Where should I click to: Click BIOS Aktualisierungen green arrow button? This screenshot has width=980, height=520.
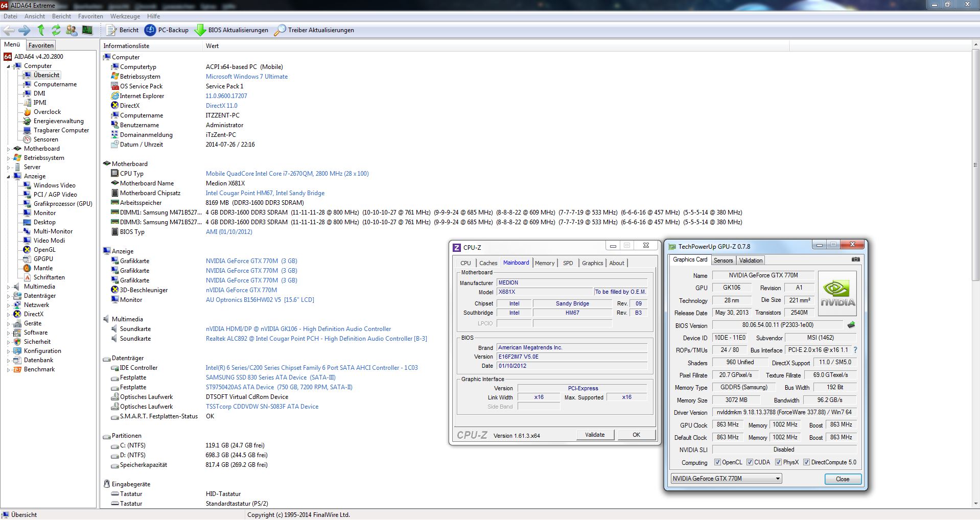pyautogui.click(x=231, y=30)
